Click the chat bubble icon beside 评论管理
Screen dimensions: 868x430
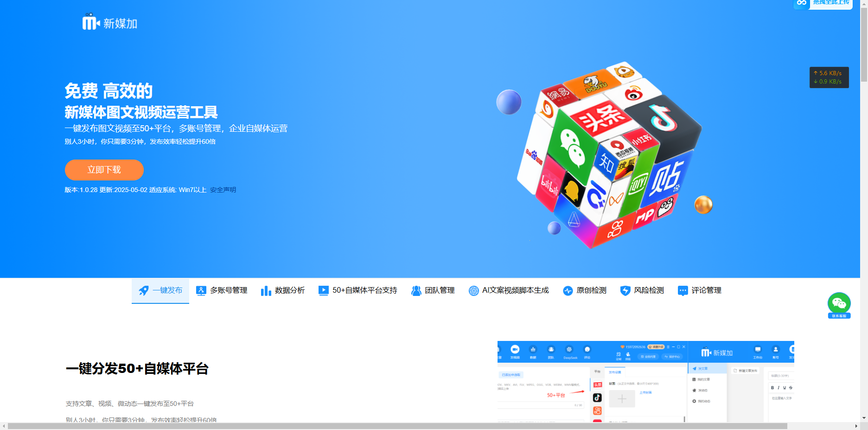coord(683,291)
